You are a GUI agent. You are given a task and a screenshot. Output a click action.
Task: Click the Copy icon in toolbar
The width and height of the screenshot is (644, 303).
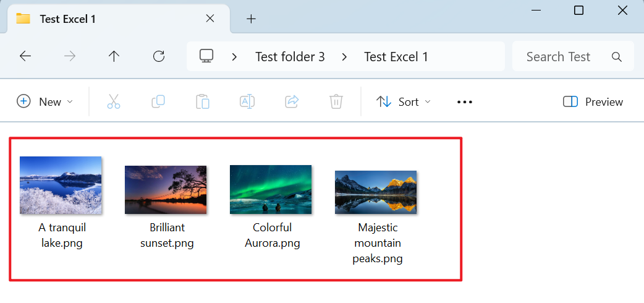[x=158, y=102]
